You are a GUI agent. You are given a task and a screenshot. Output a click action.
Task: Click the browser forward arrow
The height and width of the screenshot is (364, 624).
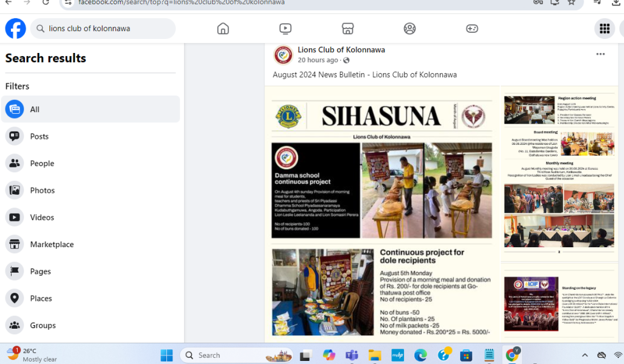27,2
